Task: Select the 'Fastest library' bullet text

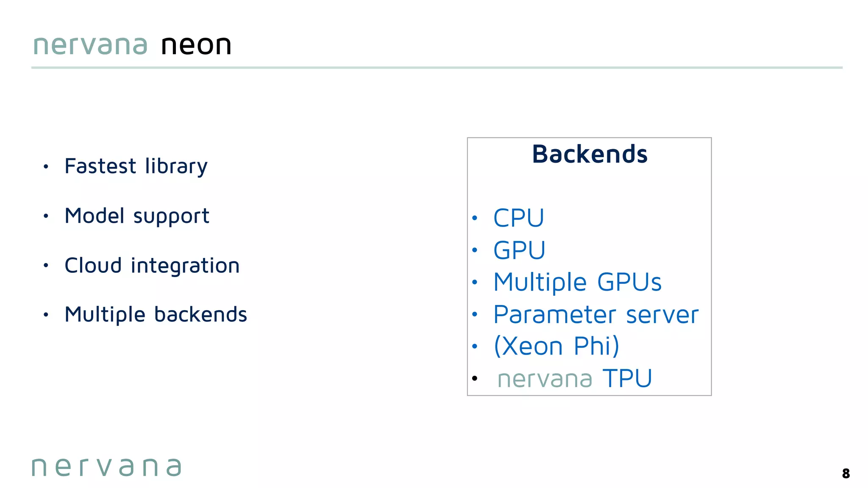Action: 136,166
